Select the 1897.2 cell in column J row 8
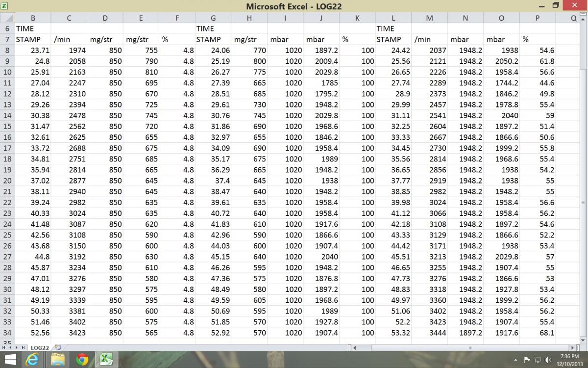Screen dimensions: 588x368 coord(321,50)
